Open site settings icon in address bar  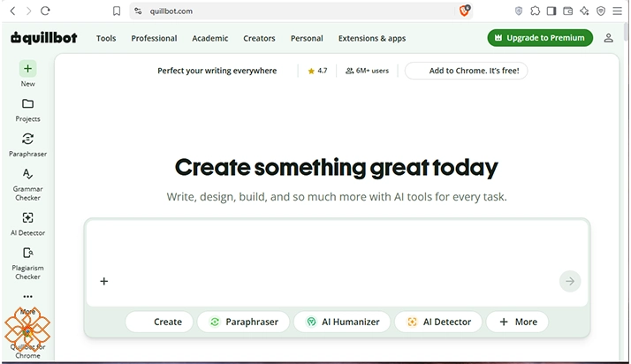pyautogui.click(x=138, y=11)
